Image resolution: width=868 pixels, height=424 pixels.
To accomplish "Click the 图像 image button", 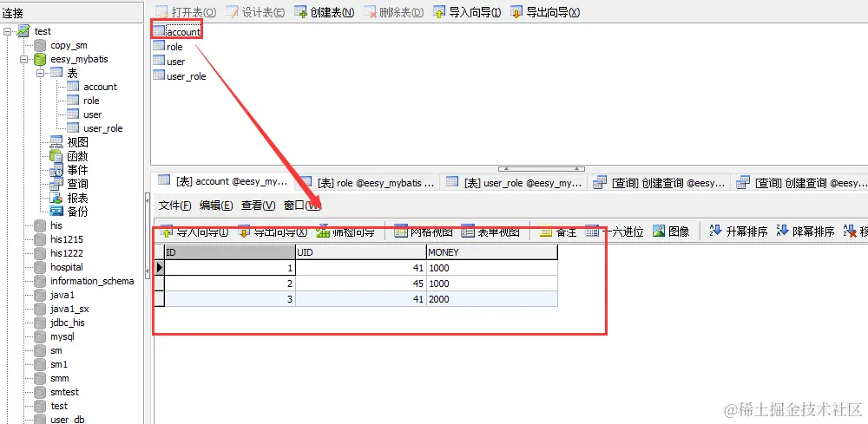I will (x=671, y=232).
